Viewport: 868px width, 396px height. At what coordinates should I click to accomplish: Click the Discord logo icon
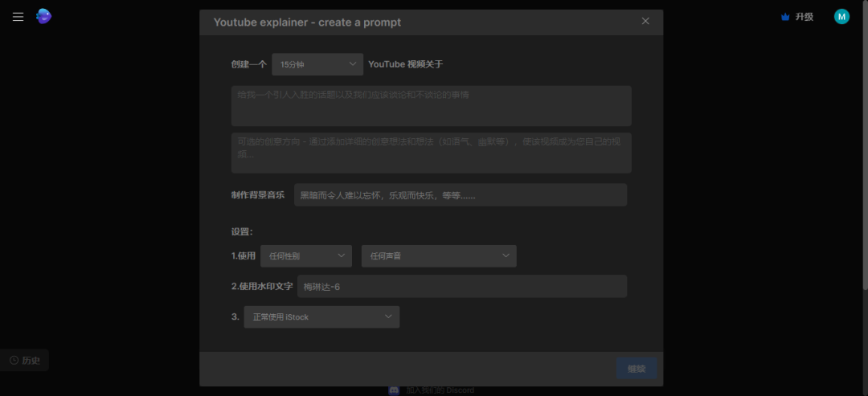click(394, 390)
